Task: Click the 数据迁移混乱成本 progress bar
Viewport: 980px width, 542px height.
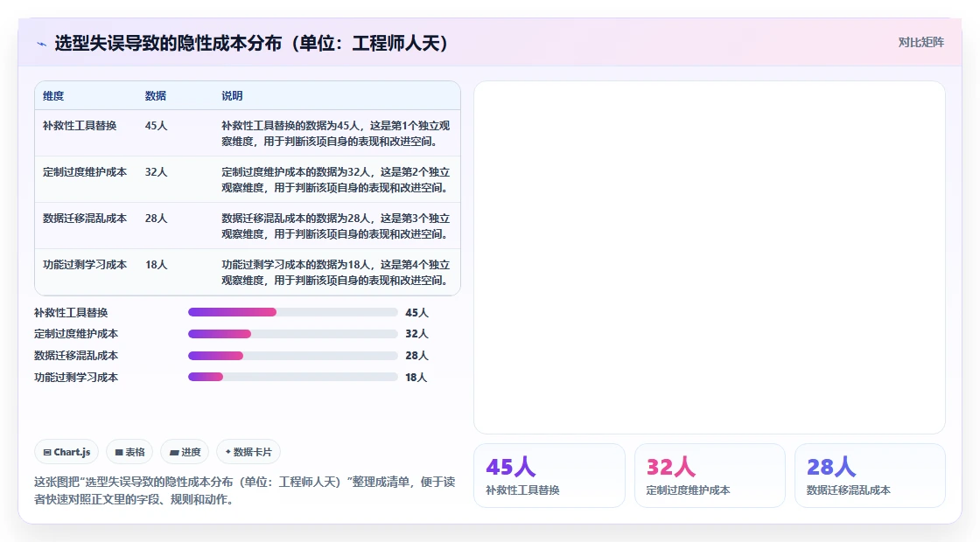Action: pos(292,356)
